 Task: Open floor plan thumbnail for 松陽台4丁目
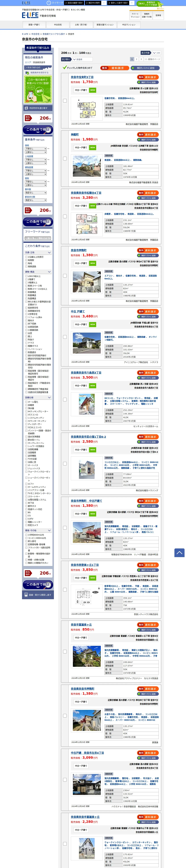coord(87,224)
